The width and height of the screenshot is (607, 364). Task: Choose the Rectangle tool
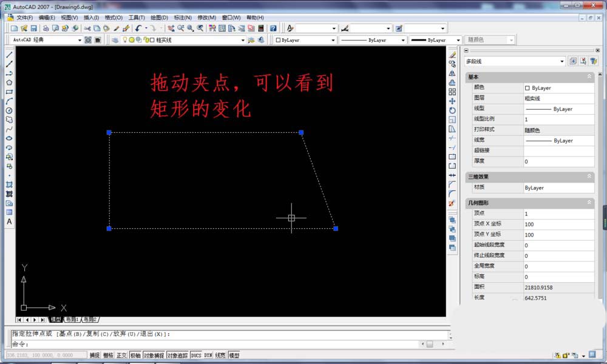point(8,91)
